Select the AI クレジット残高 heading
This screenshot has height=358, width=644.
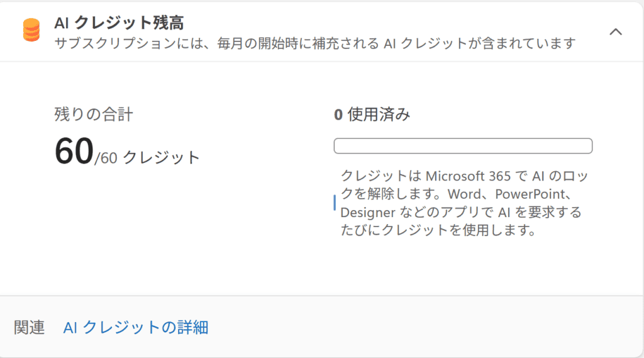[119, 23]
